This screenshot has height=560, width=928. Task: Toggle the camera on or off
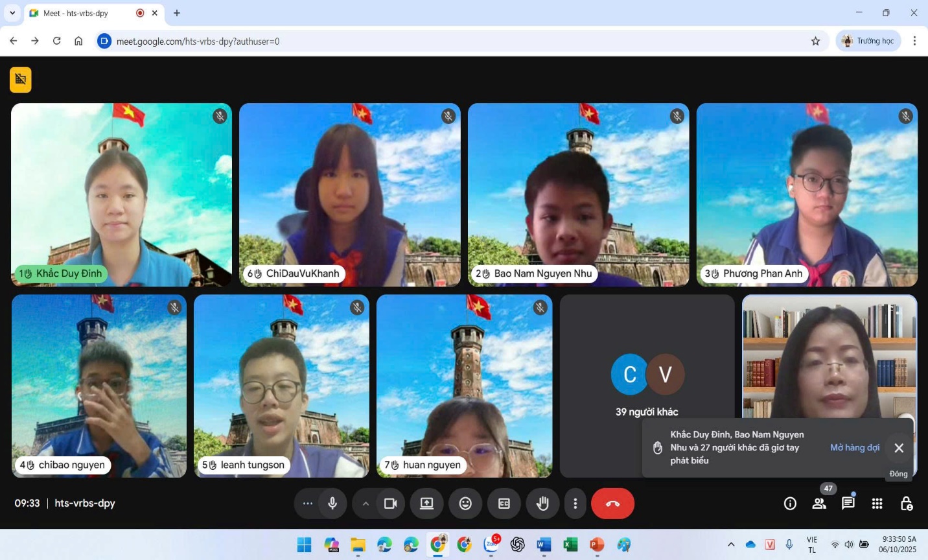(x=390, y=504)
